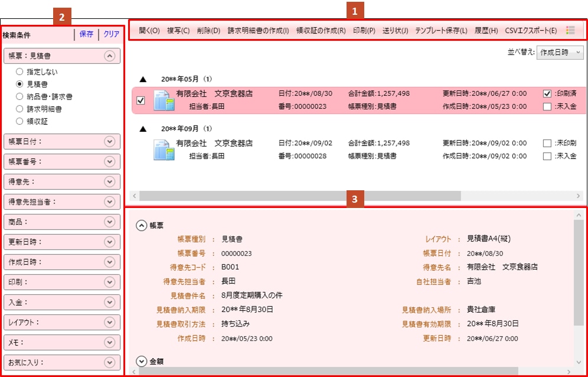Collapse the 20**年05月 group triangle
Image resolution: width=588 pixels, height=377 pixels.
(143, 79)
